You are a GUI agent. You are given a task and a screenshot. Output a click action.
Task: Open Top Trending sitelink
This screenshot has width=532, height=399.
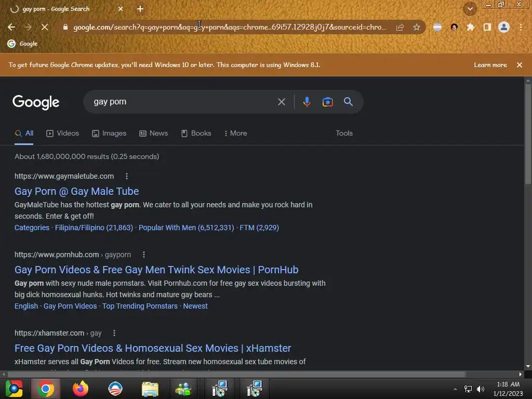coord(140,306)
